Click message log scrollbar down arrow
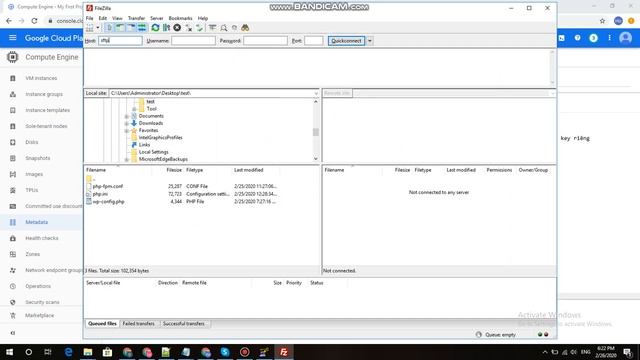 point(552,82)
